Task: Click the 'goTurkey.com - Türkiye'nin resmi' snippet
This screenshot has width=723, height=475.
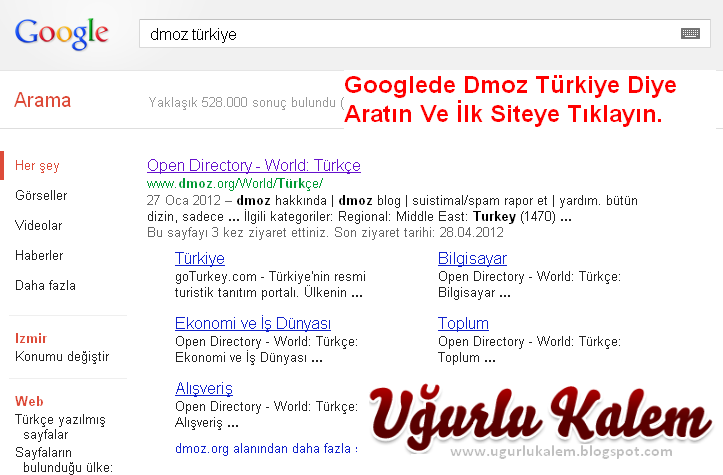Action: click(x=270, y=277)
